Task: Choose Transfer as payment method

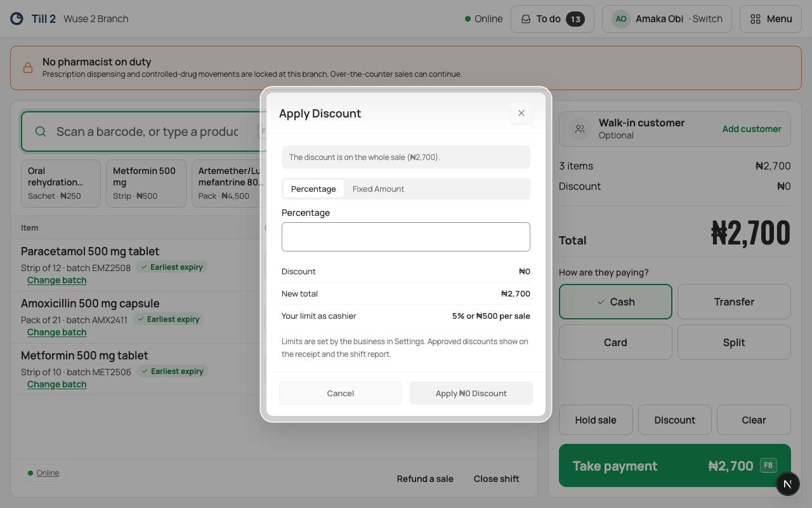Action: [734, 302]
